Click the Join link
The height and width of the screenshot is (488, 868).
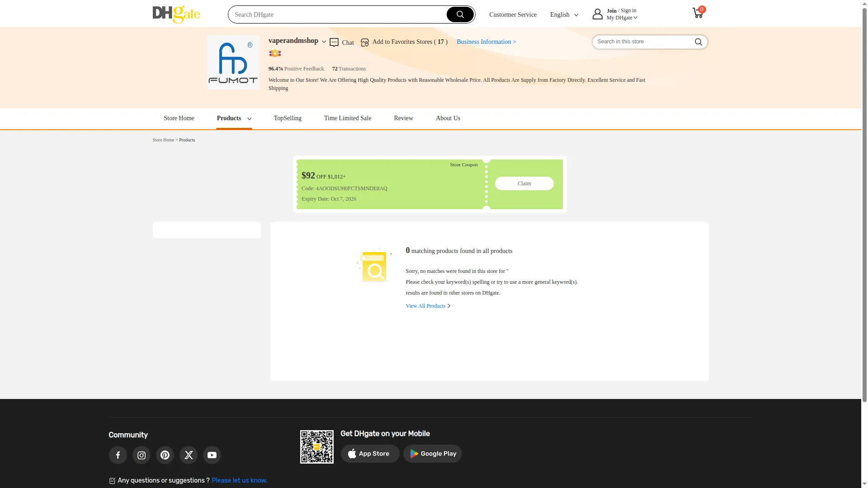tap(612, 10)
